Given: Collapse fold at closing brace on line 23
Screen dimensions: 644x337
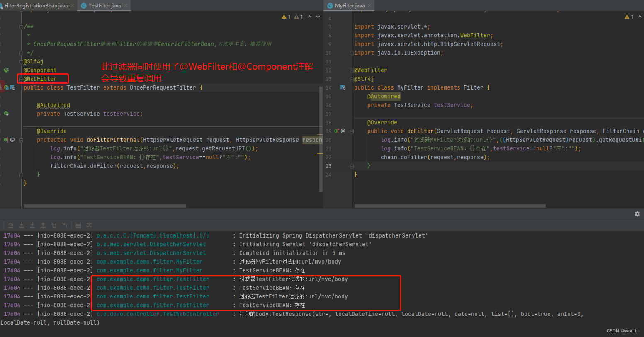Looking at the screenshot, I should tap(352, 166).
